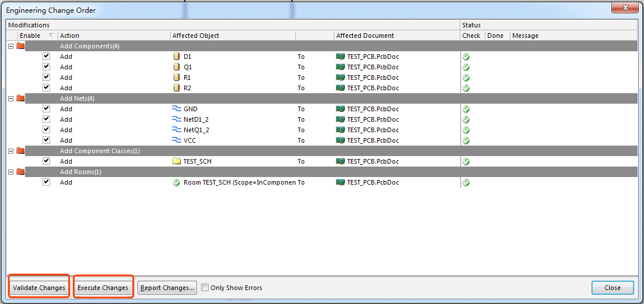
Task: Click the Room TEST_SCH icon
Action: (x=177, y=182)
